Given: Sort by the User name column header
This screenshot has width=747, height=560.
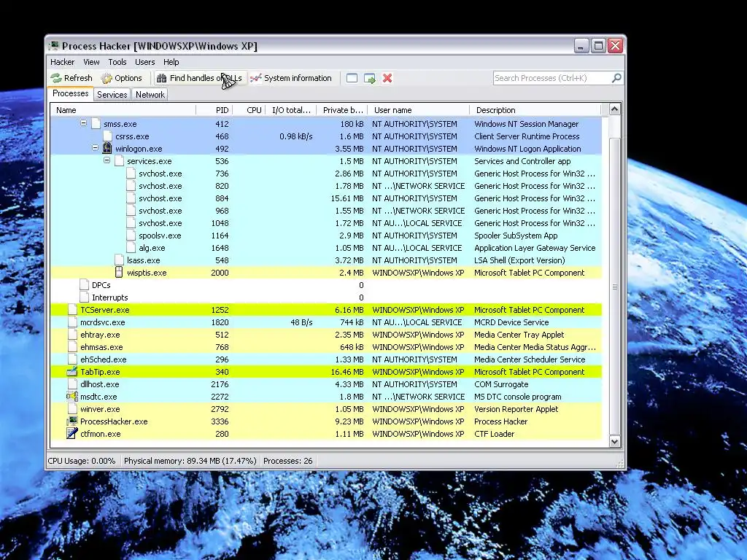Looking at the screenshot, I should point(418,110).
